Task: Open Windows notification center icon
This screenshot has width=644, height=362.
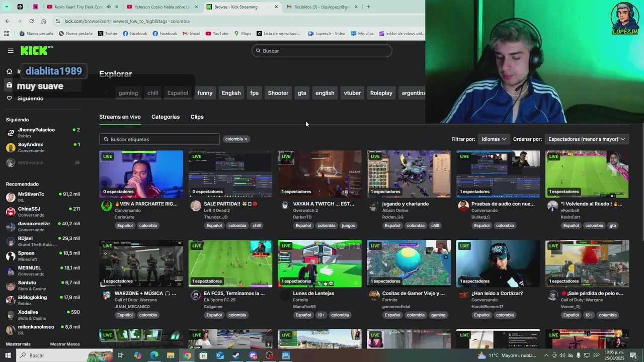Action: [x=633, y=355]
